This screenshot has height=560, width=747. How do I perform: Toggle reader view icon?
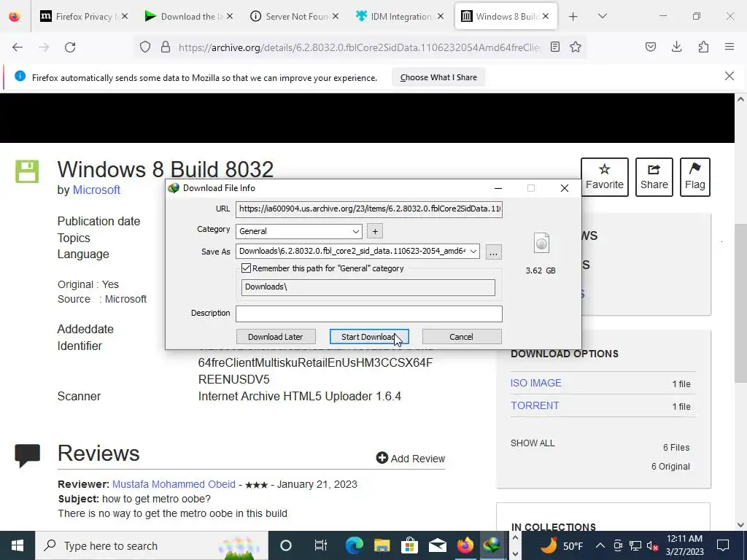(555, 47)
